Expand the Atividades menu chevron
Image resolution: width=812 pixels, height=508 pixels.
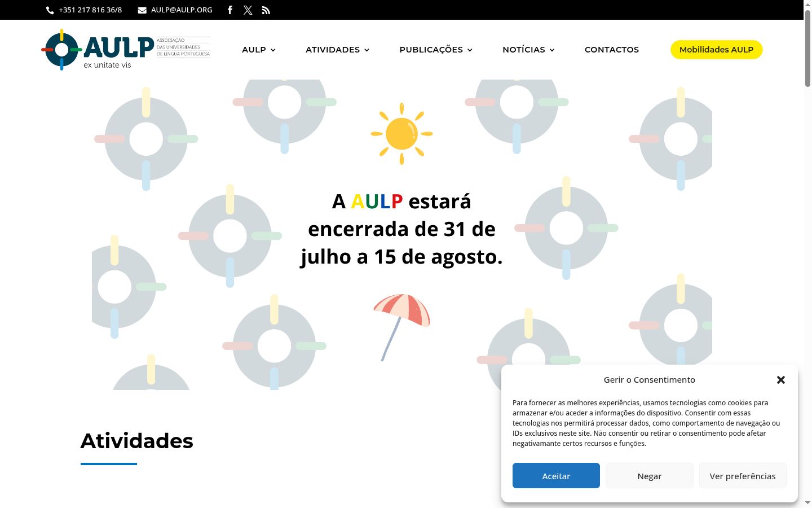(367, 50)
